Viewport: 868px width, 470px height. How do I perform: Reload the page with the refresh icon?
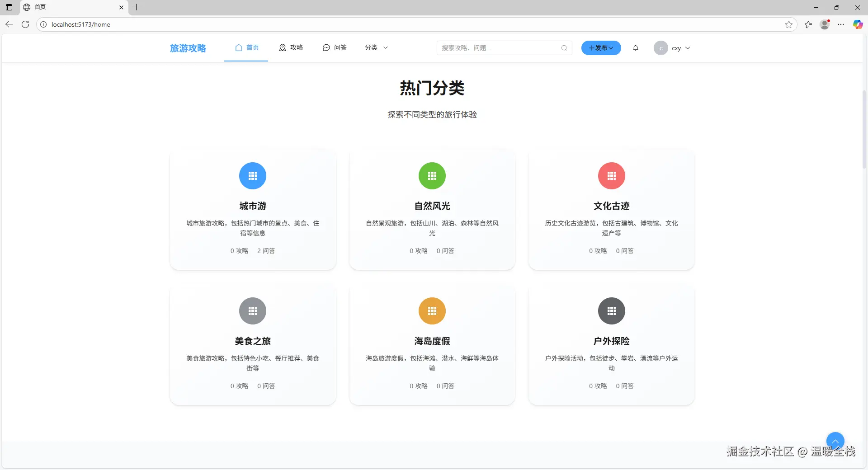(x=25, y=24)
